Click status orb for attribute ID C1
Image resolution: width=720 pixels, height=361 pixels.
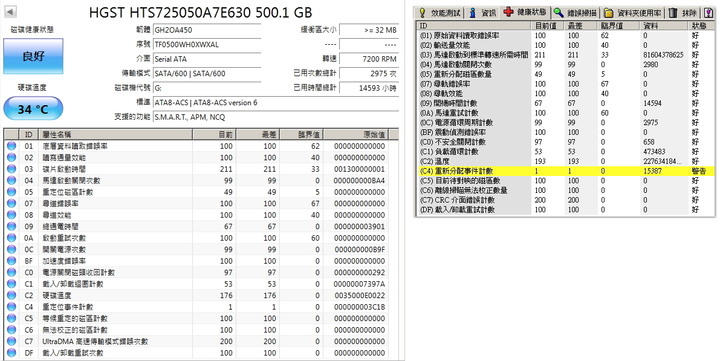pos(11,284)
